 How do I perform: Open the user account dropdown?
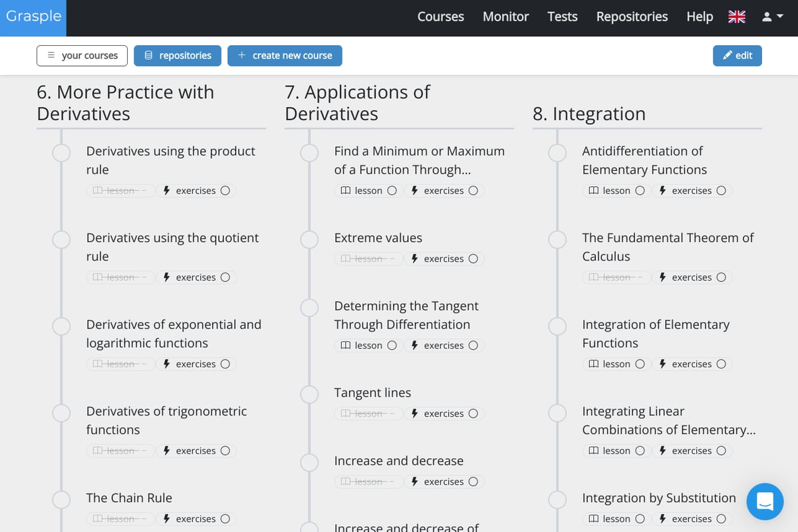pyautogui.click(x=771, y=17)
